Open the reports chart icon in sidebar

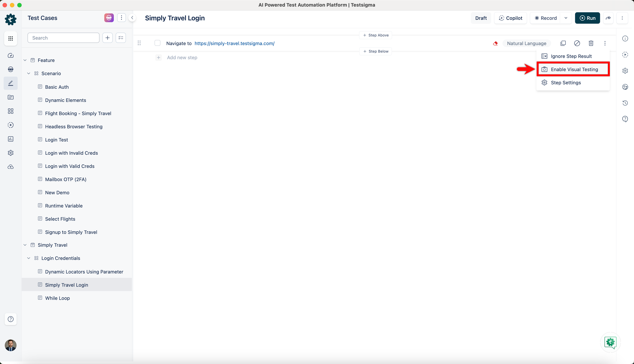10,139
